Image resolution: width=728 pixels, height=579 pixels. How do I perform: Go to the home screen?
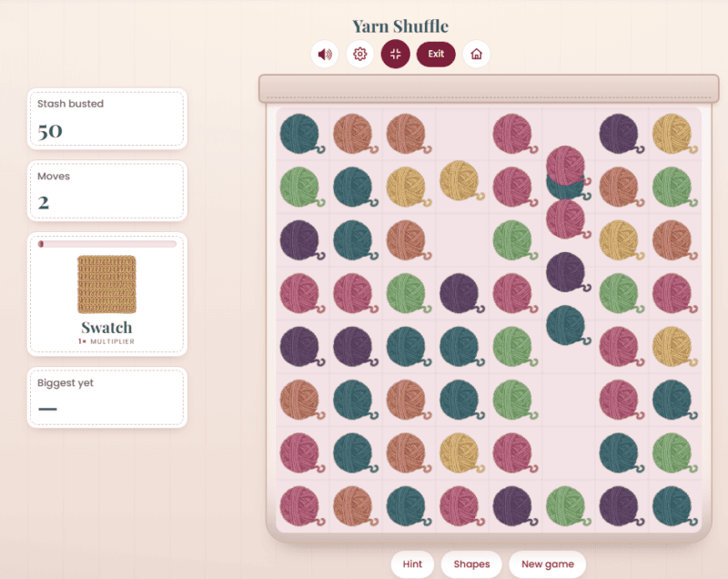coord(476,55)
